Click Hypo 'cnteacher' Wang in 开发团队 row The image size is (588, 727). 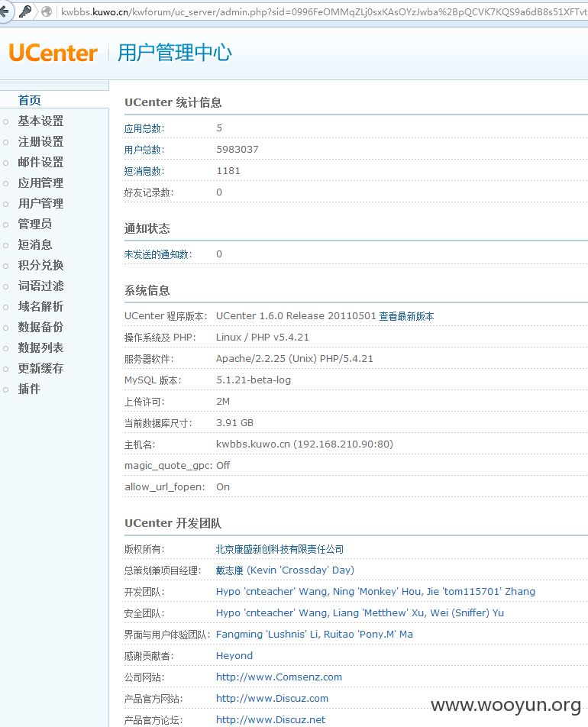tap(273, 592)
